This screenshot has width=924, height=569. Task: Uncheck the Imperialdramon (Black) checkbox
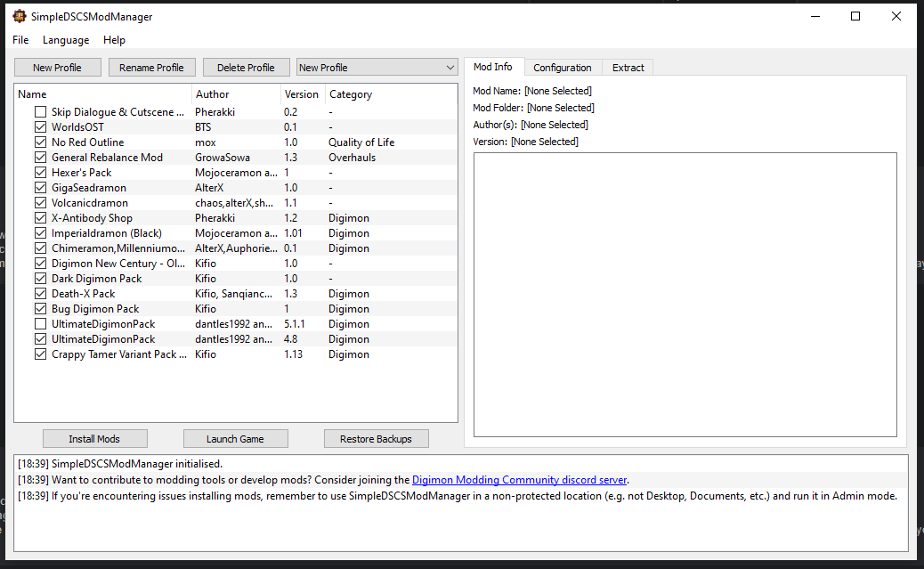pyautogui.click(x=40, y=233)
